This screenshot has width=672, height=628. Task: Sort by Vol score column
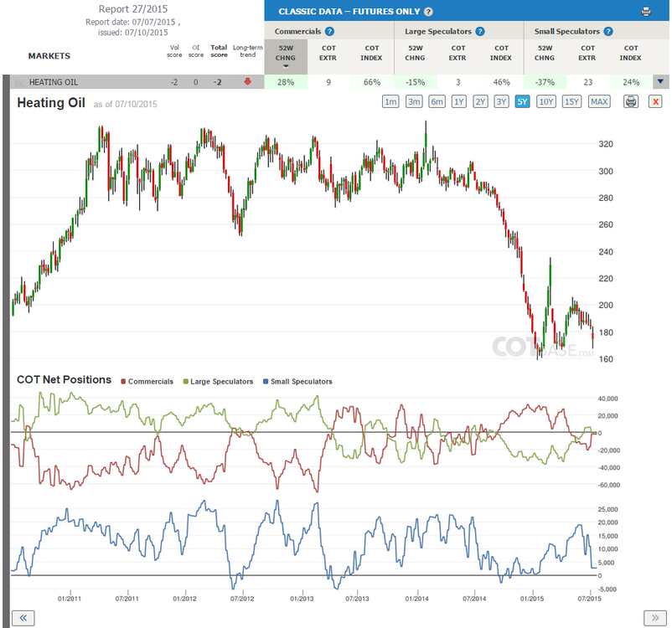pos(174,51)
